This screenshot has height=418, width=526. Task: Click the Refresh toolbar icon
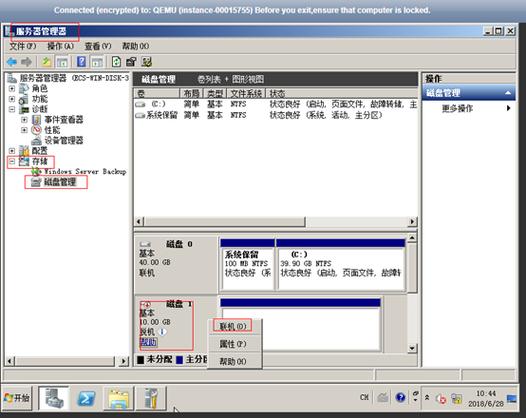[116, 62]
